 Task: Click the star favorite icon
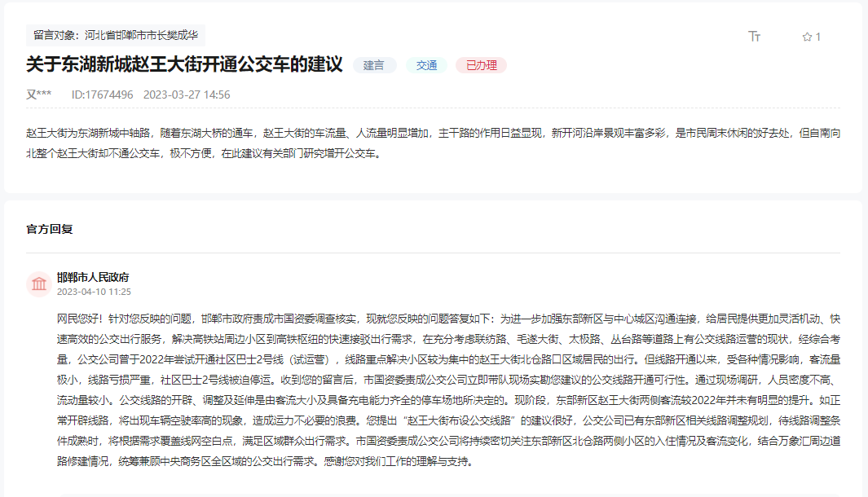point(807,37)
